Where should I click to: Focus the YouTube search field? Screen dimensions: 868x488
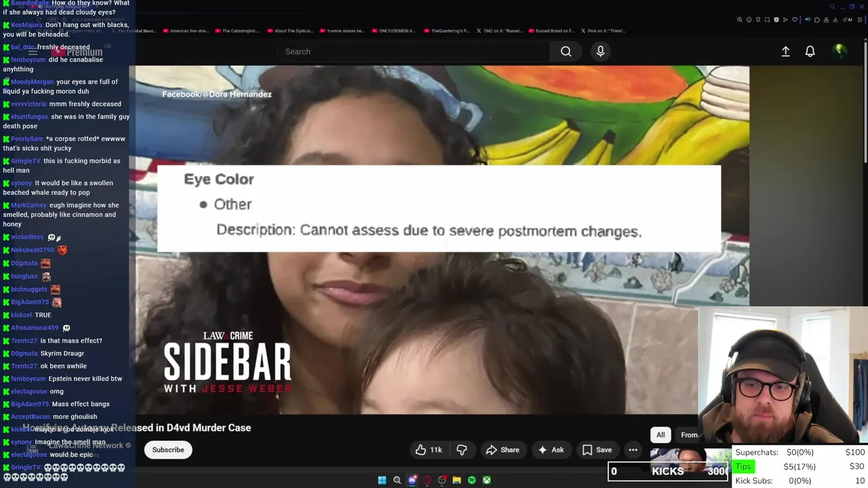[x=413, y=52]
